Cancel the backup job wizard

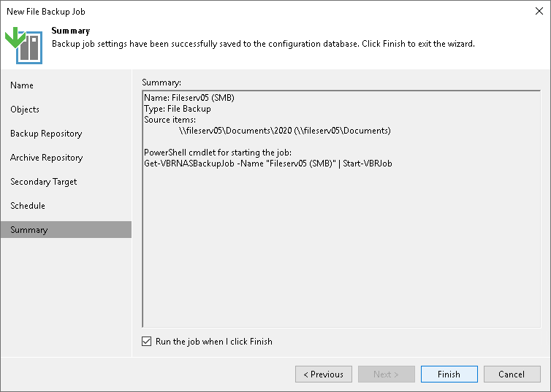511,374
